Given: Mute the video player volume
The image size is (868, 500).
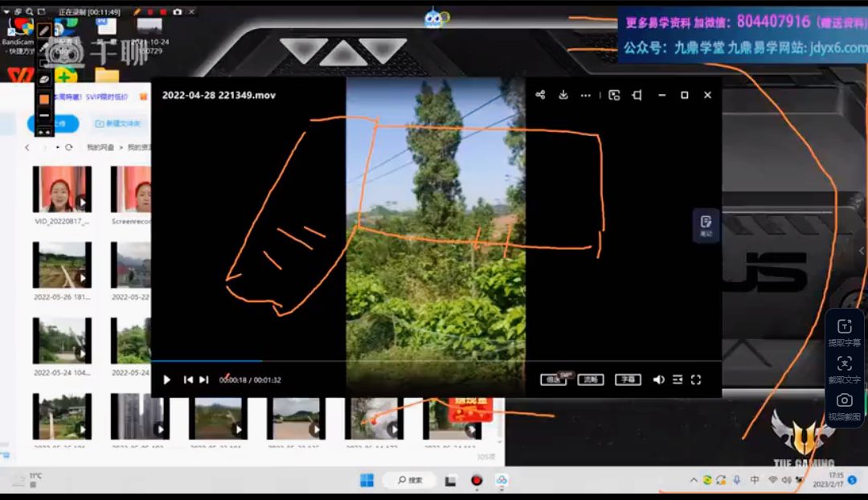Looking at the screenshot, I should (x=658, y=380).
